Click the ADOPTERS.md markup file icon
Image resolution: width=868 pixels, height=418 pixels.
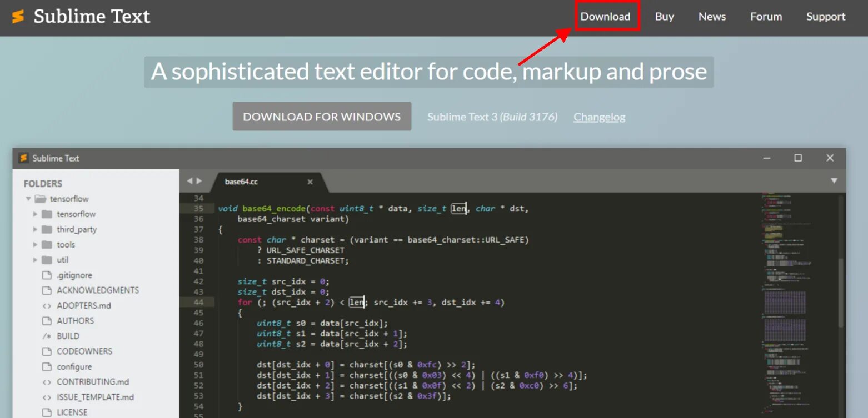[47, 306]
